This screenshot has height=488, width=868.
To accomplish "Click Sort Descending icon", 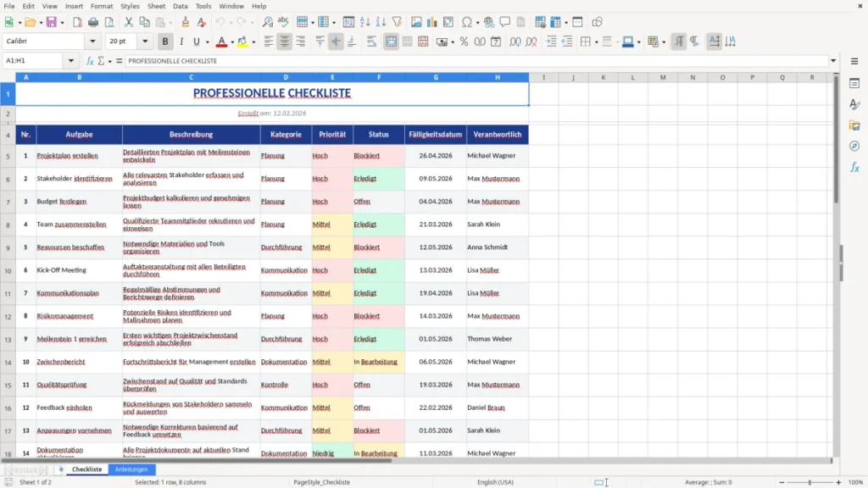I will (x=381, y=22).
